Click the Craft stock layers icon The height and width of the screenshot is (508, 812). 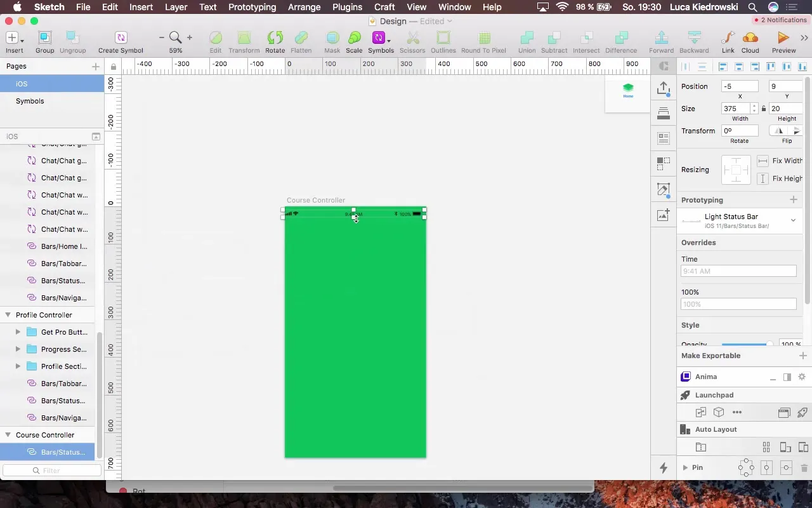coord(664,114)
